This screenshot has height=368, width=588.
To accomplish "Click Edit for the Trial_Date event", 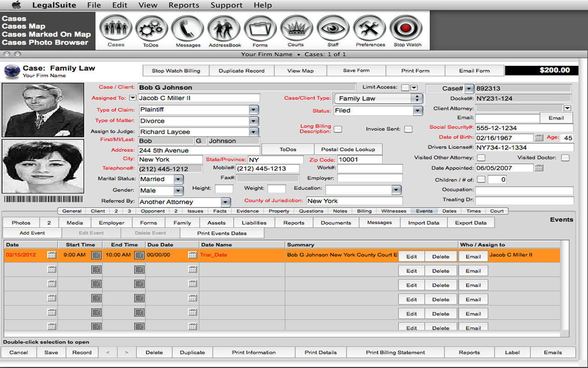I will pyautogui.click(x=412, y=257).
